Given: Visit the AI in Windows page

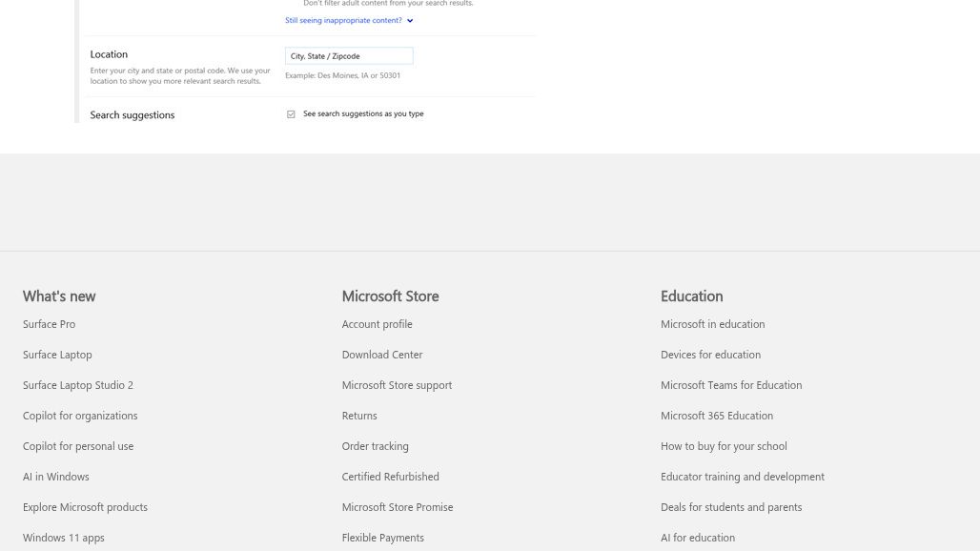Looking at the screenshot, I should pos(55,477).
